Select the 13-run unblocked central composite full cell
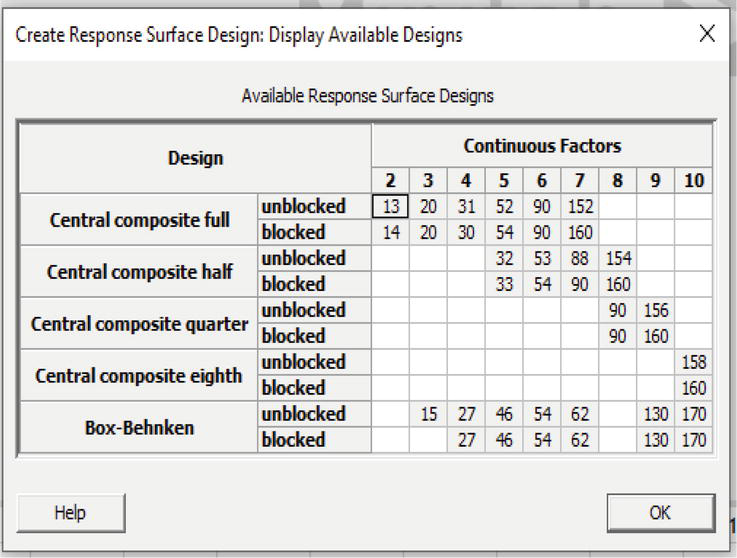Screen dimensions: 737x558 (390, 206)
